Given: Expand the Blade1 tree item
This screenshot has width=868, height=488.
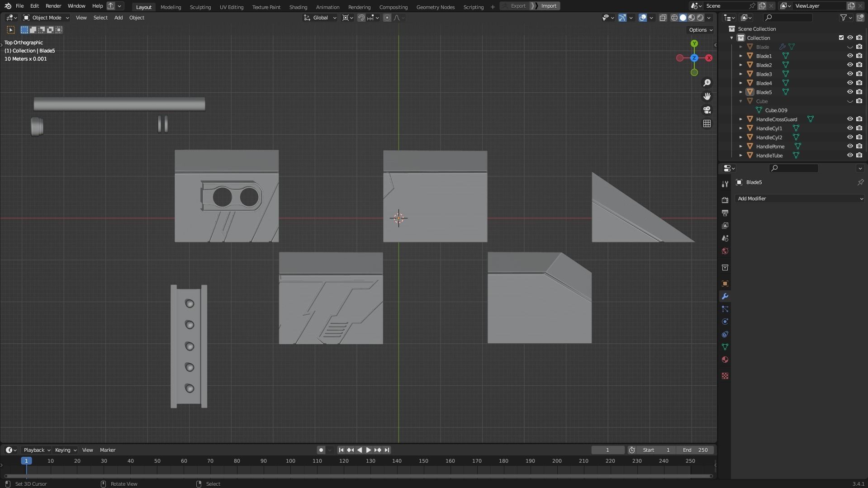Looking at the screenshot, I should (741, 56).
